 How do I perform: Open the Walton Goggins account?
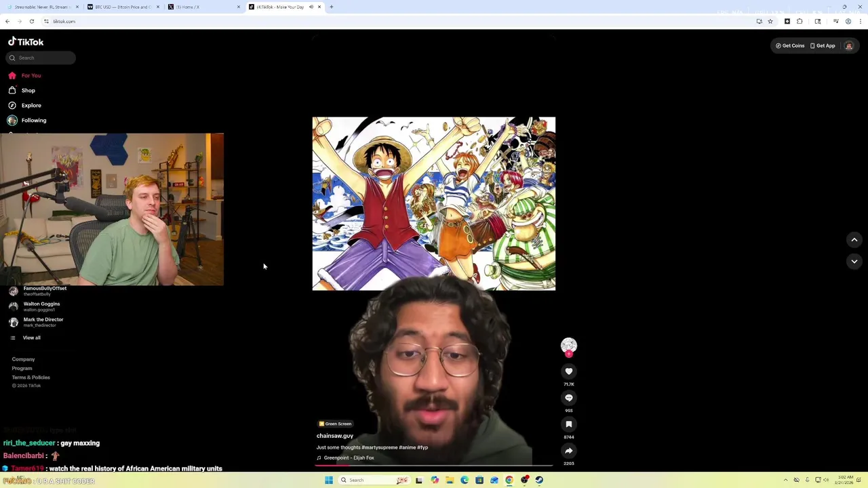pyautogui.click(x=35, y=306)
